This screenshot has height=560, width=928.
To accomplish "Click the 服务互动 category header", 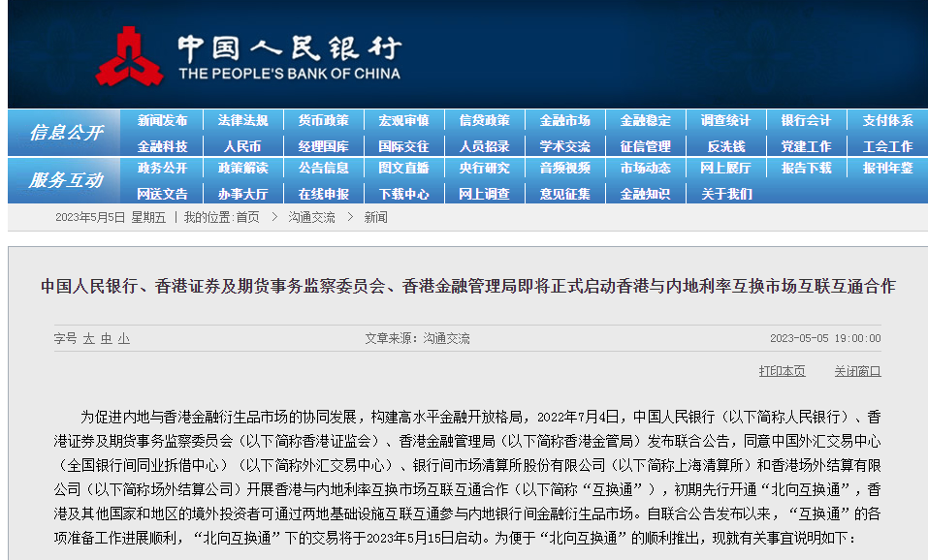I will click(66, 180).
